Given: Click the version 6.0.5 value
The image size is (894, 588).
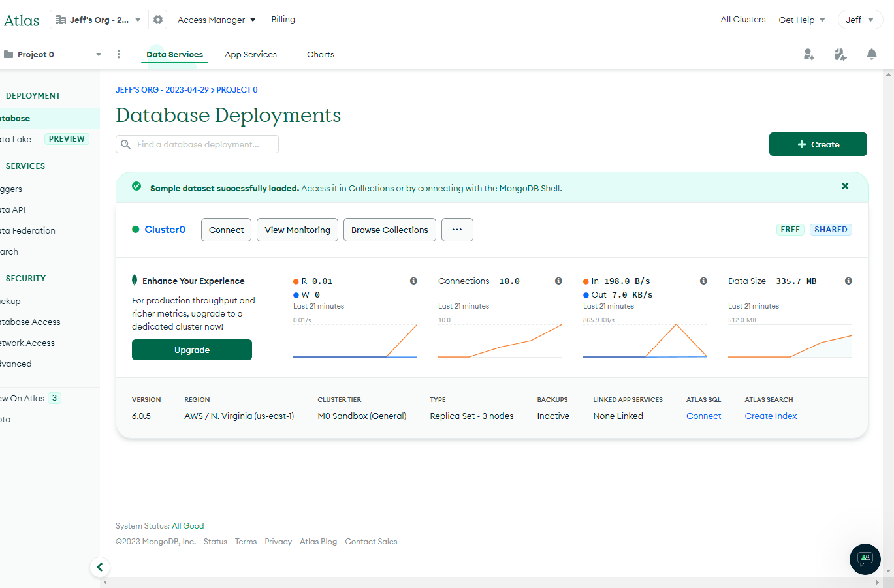Looking at the screenshot, I should (x=141, y=416).
